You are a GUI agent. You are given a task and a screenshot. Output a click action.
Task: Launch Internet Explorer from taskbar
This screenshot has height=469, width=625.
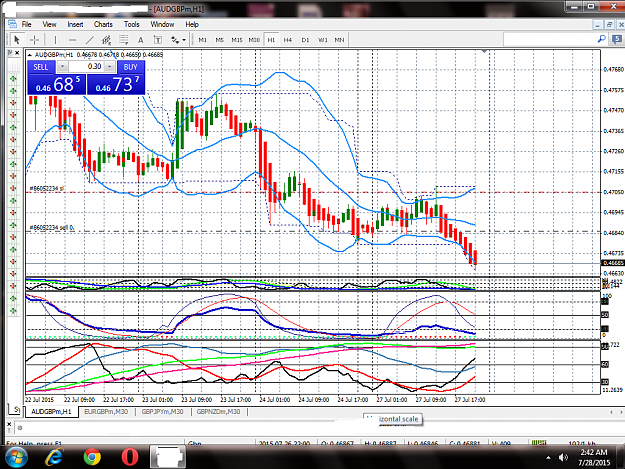[55, 457]
